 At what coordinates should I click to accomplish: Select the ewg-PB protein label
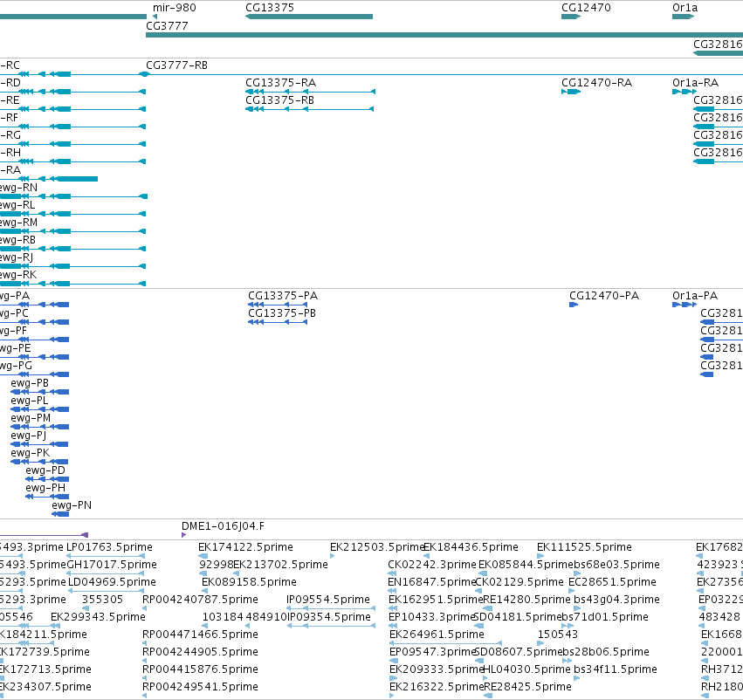coord(30,383)
